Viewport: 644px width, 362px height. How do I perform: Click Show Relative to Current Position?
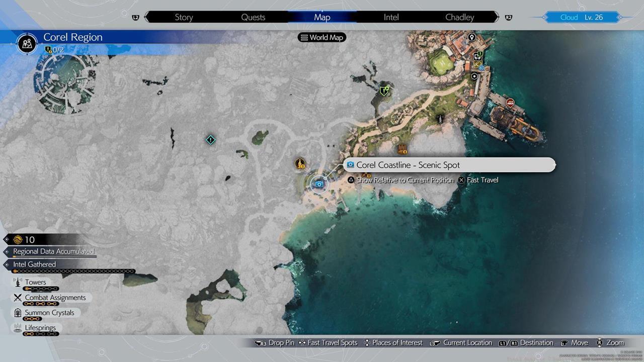coord(405,180)
